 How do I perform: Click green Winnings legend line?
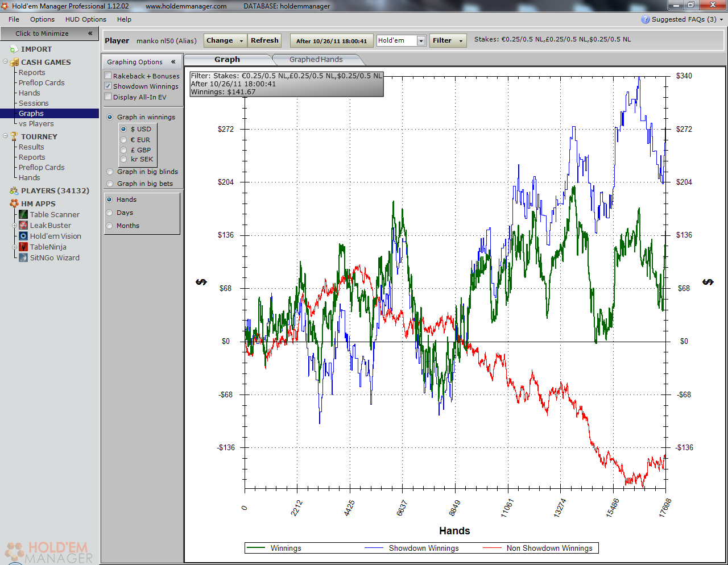click(x=256, y=549)
